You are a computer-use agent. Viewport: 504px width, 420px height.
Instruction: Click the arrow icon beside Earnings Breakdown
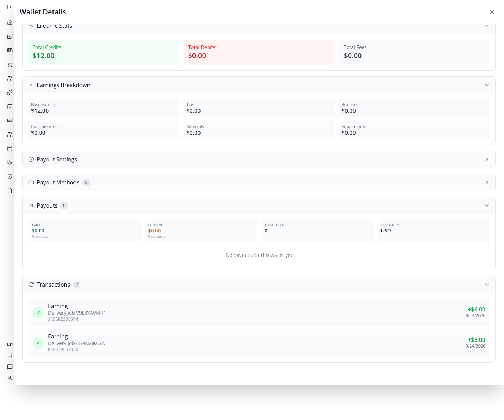click(31, 85)
